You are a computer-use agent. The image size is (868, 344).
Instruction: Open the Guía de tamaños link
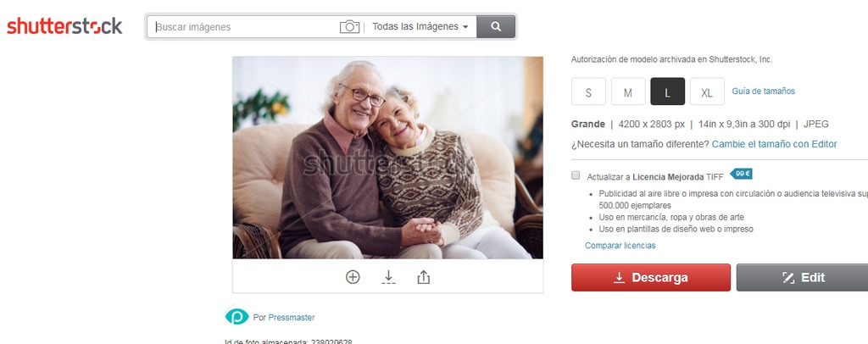coord(764,92)
